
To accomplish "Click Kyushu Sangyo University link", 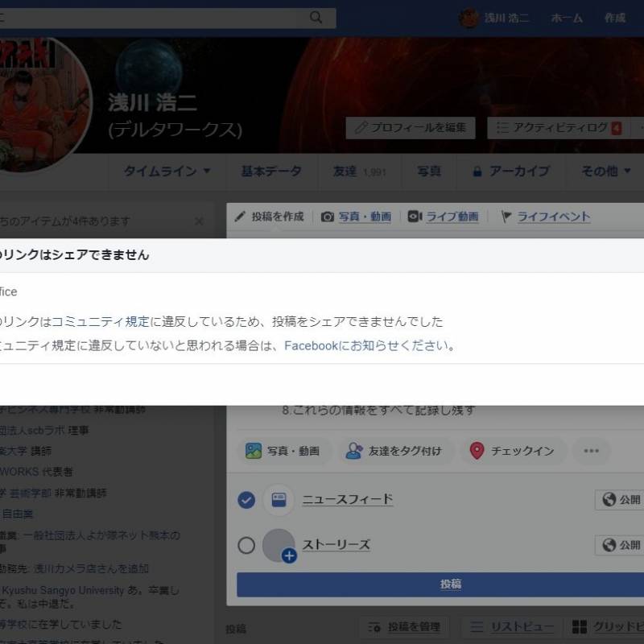I will 63,591.
